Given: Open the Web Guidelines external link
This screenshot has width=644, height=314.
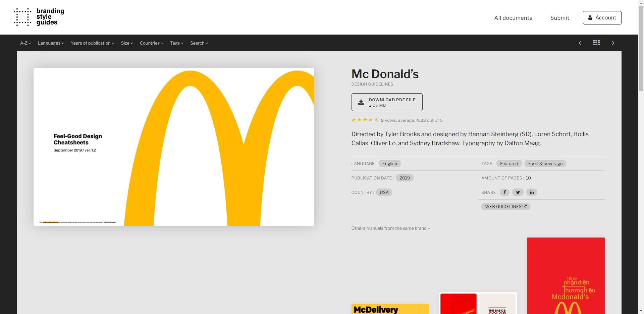Looking at the screenshot, I should coord(505,206).
